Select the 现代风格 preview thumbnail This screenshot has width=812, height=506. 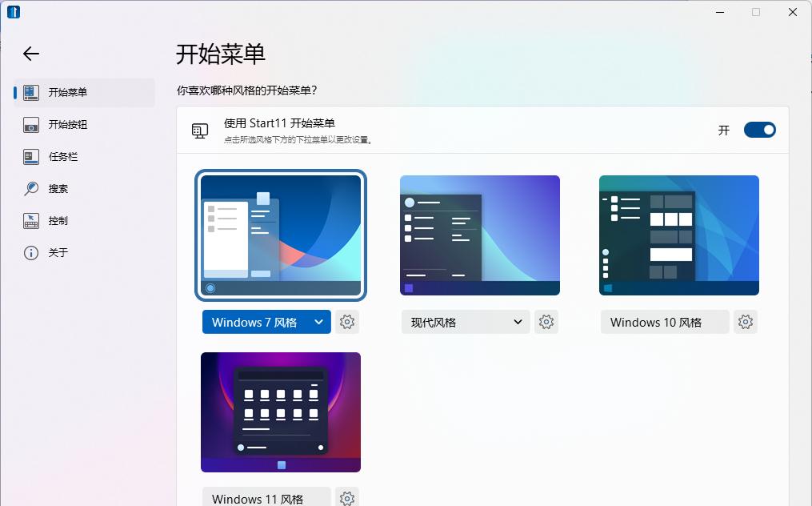[x=480, y=235]
